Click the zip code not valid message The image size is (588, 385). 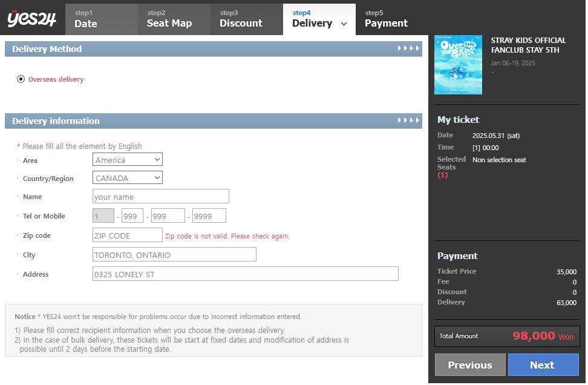(227, 236)
